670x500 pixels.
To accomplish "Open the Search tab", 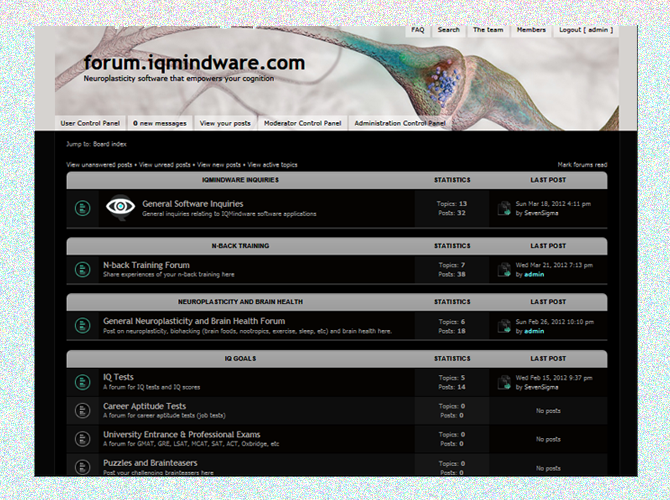I will (x=449, y=30).
